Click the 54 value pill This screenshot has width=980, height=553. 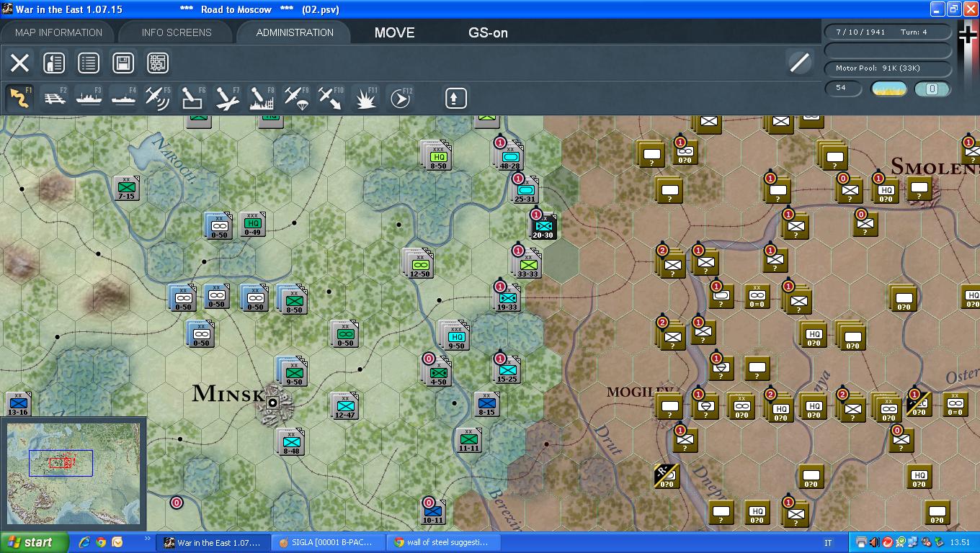click(x=843, y=89)
